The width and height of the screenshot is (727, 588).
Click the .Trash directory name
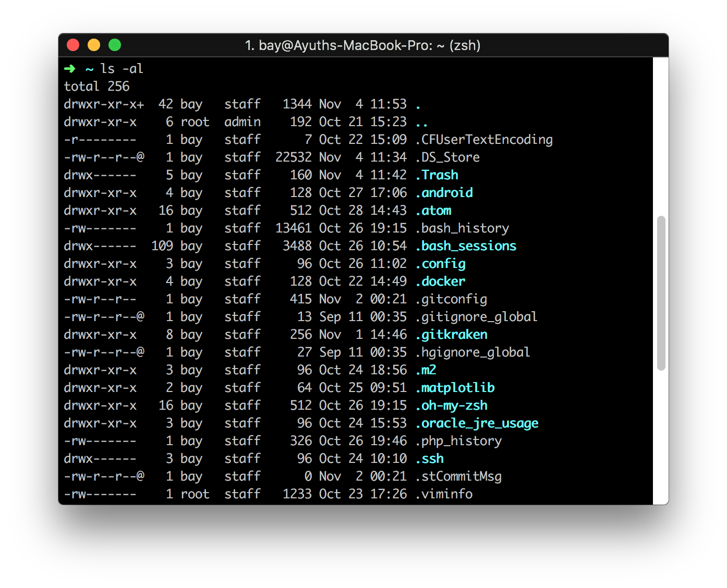click(x=437, y=175)
